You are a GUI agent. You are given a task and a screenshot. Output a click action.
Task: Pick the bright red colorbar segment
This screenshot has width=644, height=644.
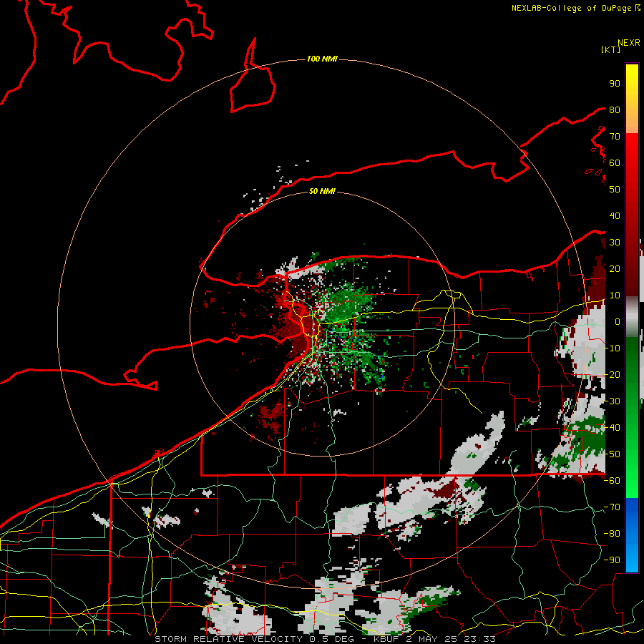632,165
